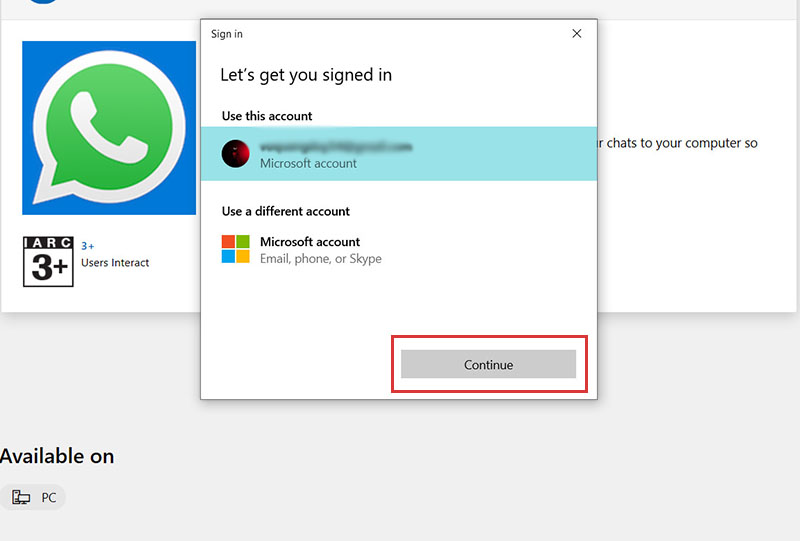
Task: Click the PC availability chip
Action: (33, 497)
